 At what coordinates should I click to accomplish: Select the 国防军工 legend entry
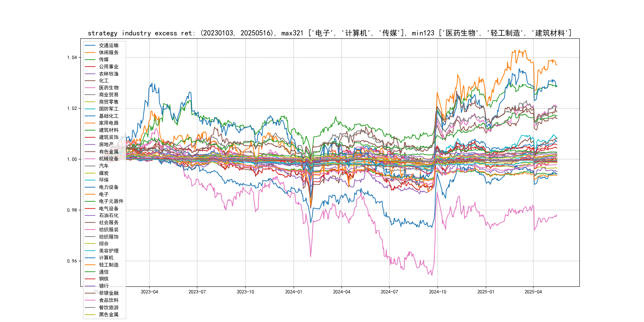click(109, 109)
